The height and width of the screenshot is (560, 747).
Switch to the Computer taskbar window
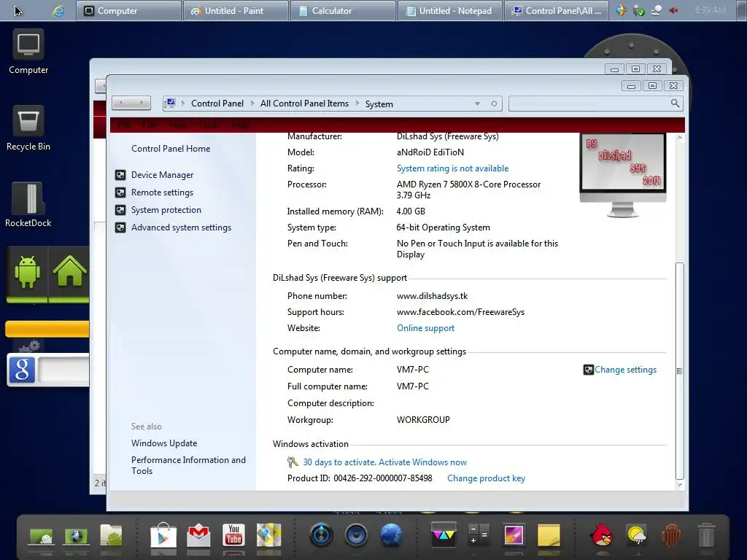pos(128,10)
